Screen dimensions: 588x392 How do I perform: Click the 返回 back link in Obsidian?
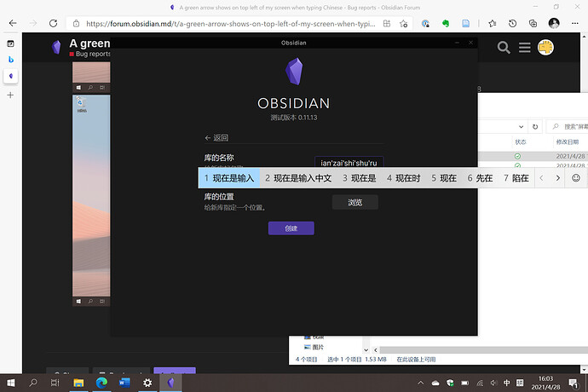[216, 138]
